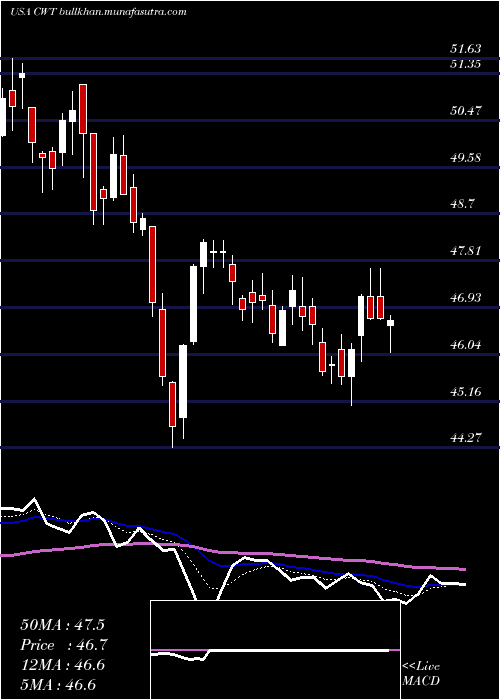Viewport: 500px width, 700px height.
Task: Click the 49.58 price level label
Action: coord(466,157)
